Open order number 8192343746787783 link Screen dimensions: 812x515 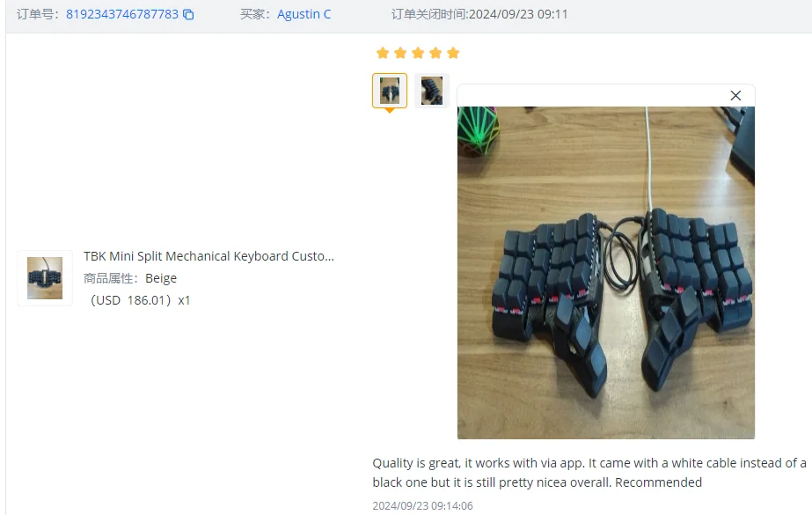click(x=122, y=14)
